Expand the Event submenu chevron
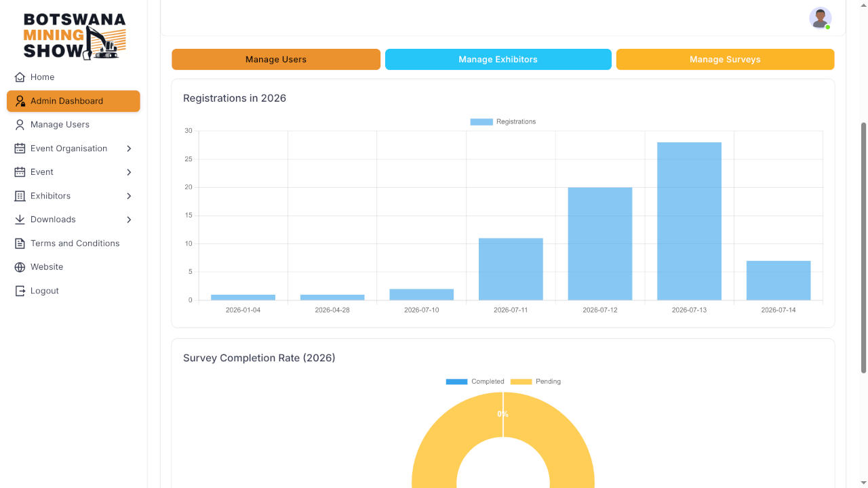Image resolution: width=868 pixels, height=488 pixels. 129,172
